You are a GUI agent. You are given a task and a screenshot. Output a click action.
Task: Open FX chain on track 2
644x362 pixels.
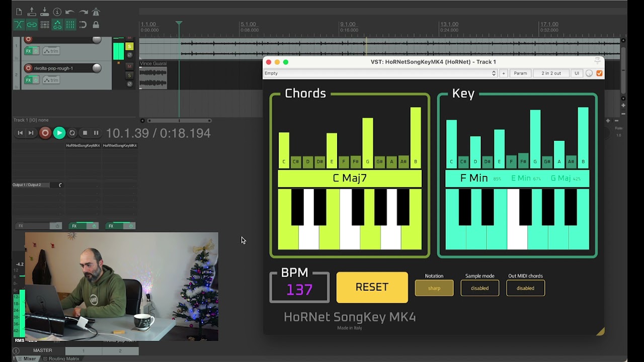29,80
